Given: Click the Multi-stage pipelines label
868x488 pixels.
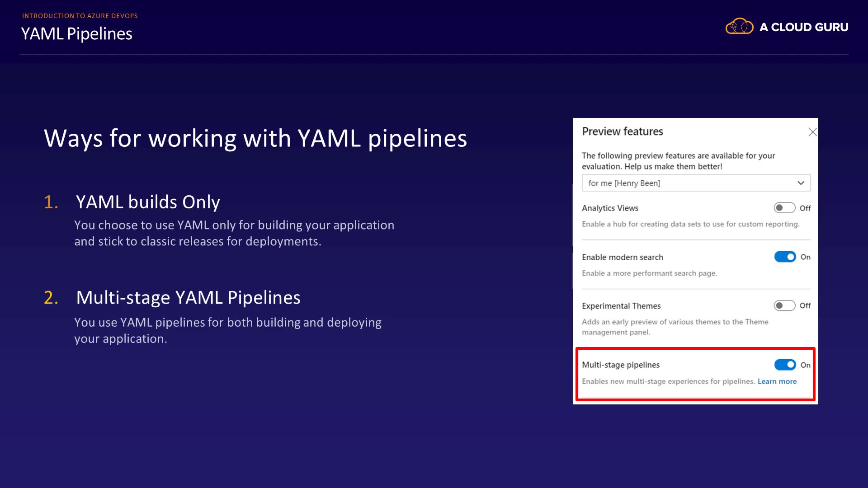Looking at the screenshot, I should point(620,365).
